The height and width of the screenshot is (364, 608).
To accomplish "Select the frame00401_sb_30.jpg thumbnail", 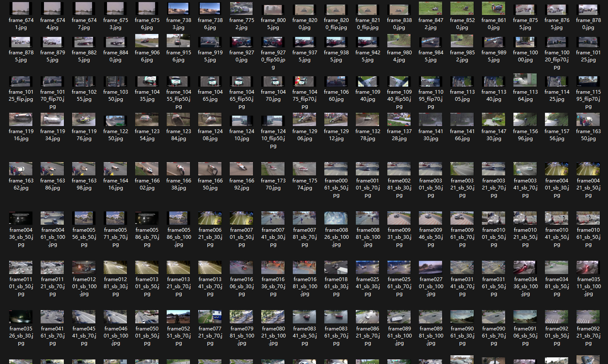I will 557,169.
